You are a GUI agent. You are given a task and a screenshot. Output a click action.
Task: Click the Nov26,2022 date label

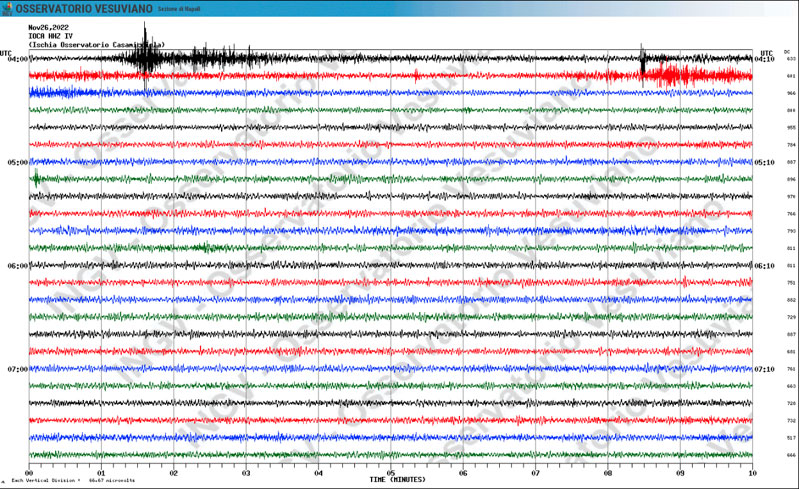48,28
